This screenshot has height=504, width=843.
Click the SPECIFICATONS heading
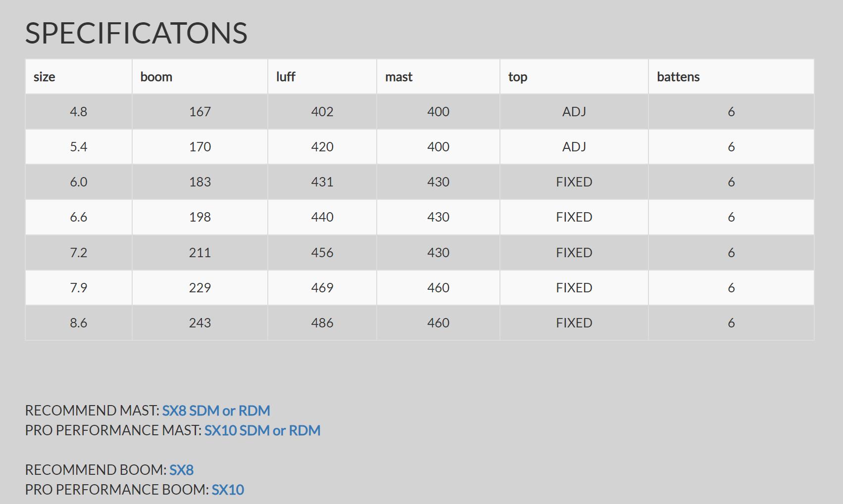(x=136, y=33)
